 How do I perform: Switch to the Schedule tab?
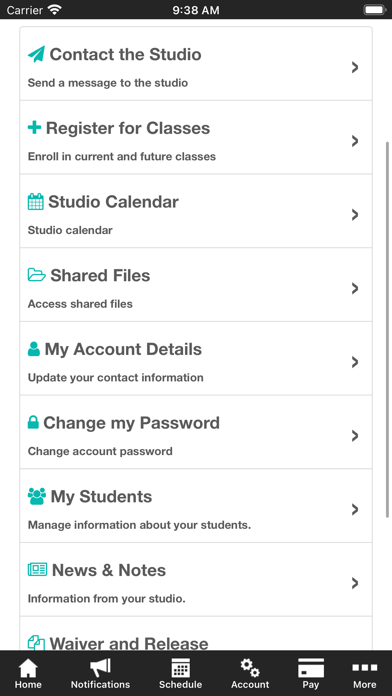point(181,673)
